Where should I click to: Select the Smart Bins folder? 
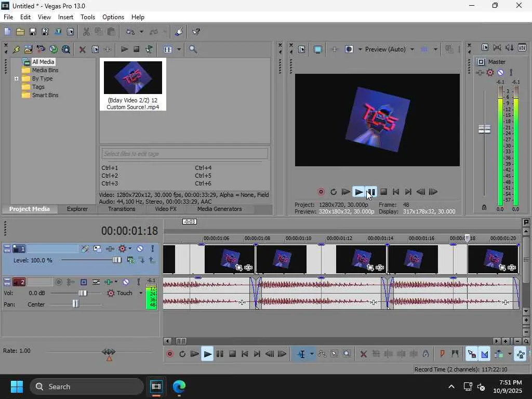tap(45, 96)
